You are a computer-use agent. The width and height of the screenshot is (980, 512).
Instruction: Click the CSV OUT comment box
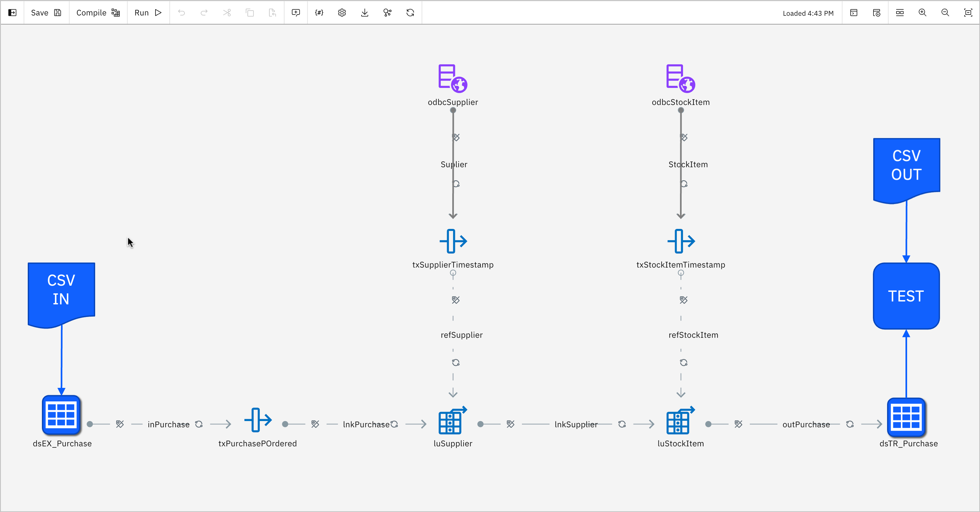coord(906,168)
